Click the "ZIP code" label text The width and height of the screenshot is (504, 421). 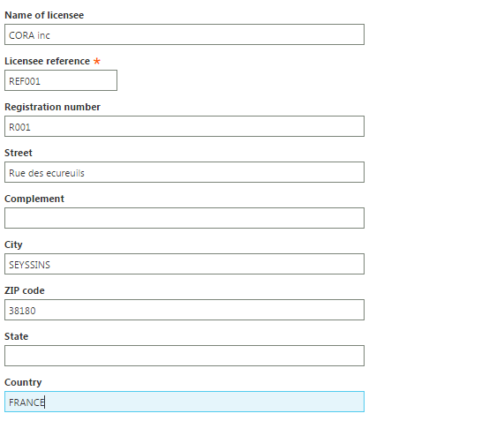25,290
